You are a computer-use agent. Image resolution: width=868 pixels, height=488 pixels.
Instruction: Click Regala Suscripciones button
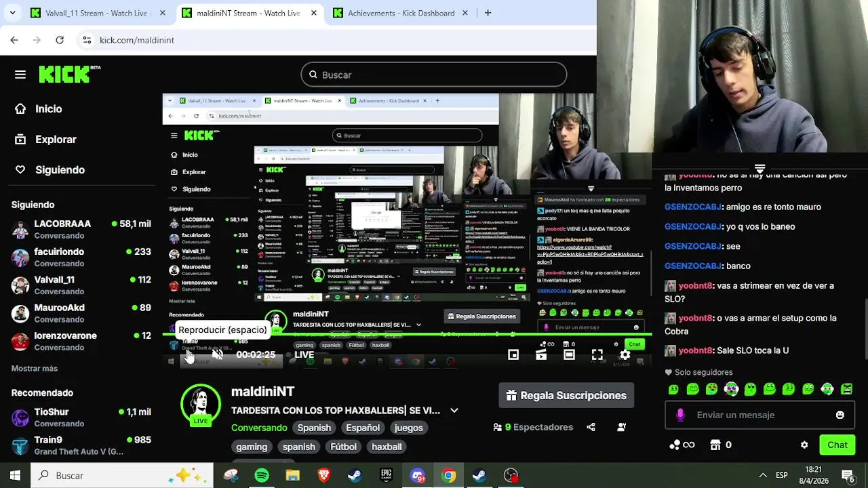tap(566, 395)
